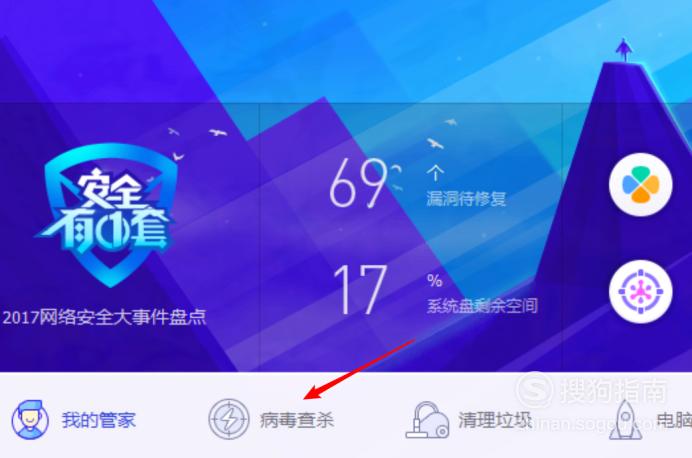Viewport: 692px width, 458px height.
Task: Click the number 17 disk space figure
Action: click(360, 289)
